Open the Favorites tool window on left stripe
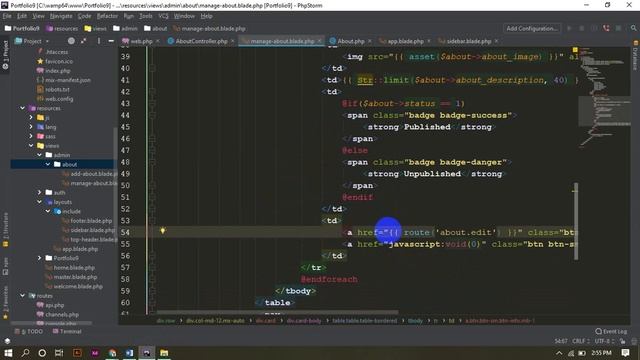640x360 pixels. (x=5, y=302)
